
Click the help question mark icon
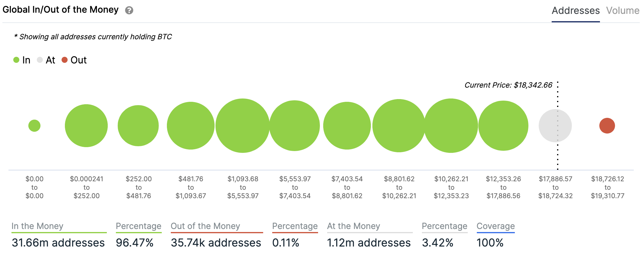[x=129, y=11]
